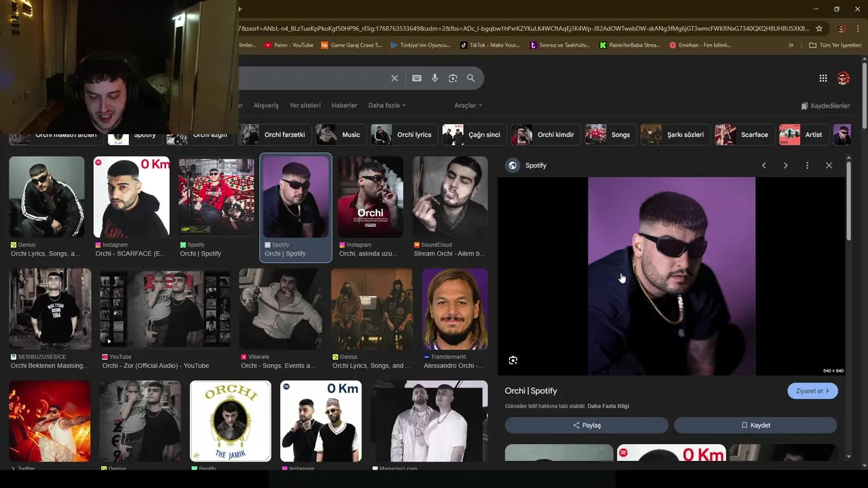
Task: Start a voice search with the microphone
Action: [435, 78]
